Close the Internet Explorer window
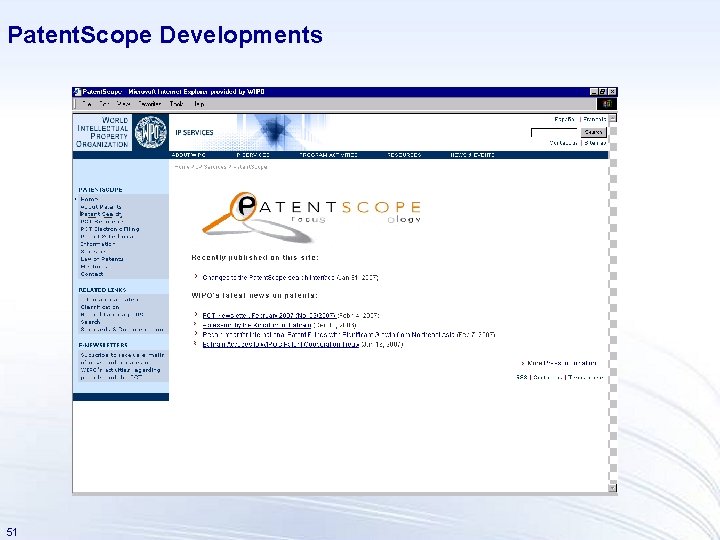Viewport: 720px width, 540px height. pyautogui.click(x=612, y=92)
